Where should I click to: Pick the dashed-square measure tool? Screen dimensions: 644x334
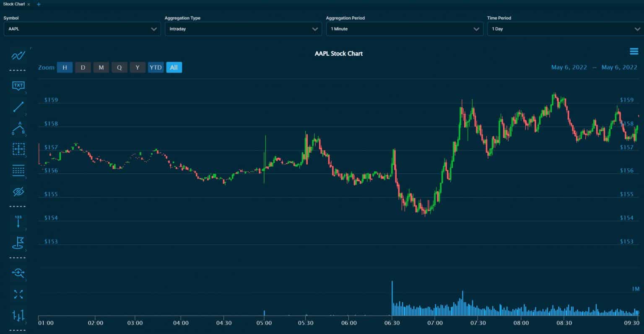18,149
